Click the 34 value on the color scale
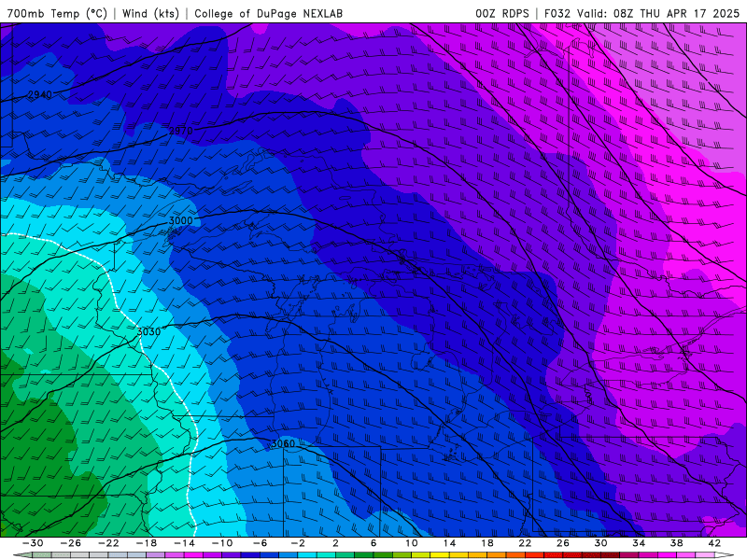The image size is (747, 560). (639, 543)
